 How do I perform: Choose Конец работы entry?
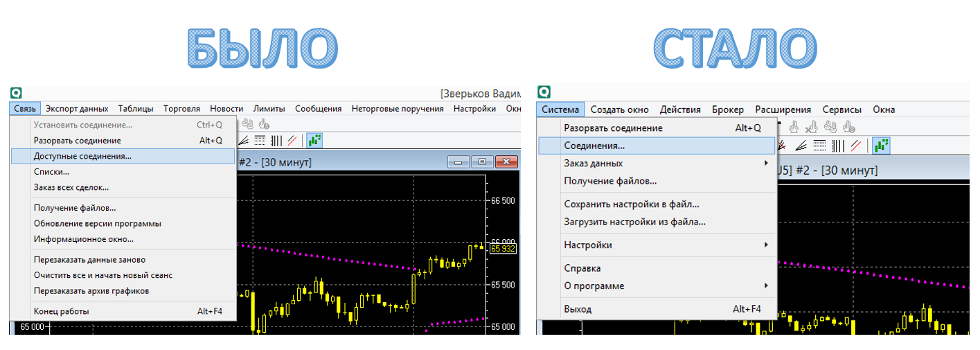pos(123,311)
